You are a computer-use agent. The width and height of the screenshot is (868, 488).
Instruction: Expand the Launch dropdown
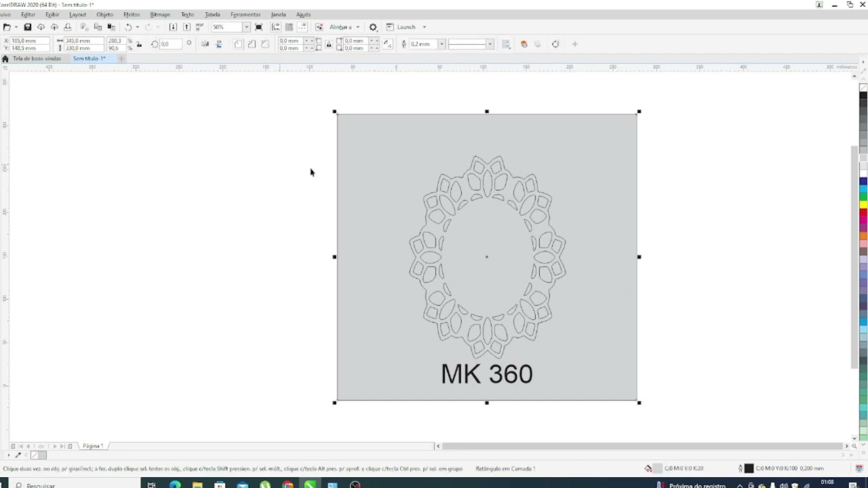(x=424, y=27)
